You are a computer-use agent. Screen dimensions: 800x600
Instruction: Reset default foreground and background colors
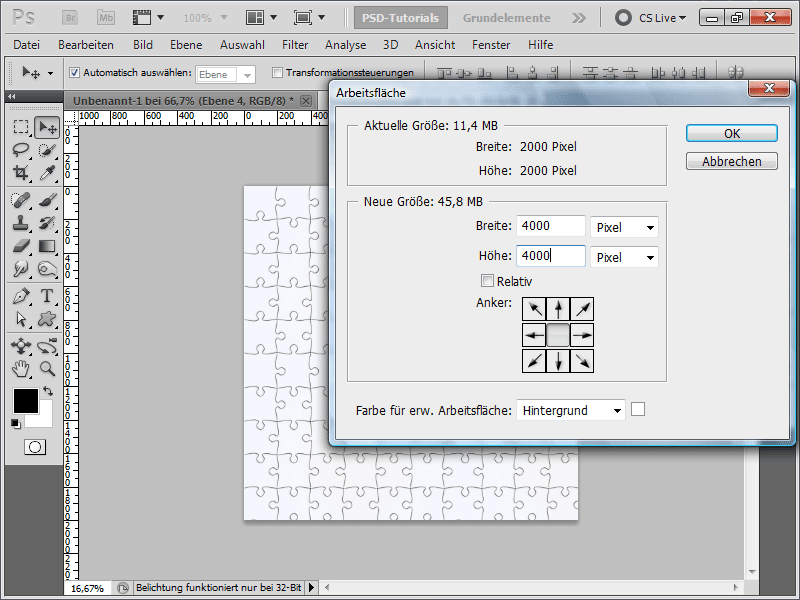pos(16,423)
